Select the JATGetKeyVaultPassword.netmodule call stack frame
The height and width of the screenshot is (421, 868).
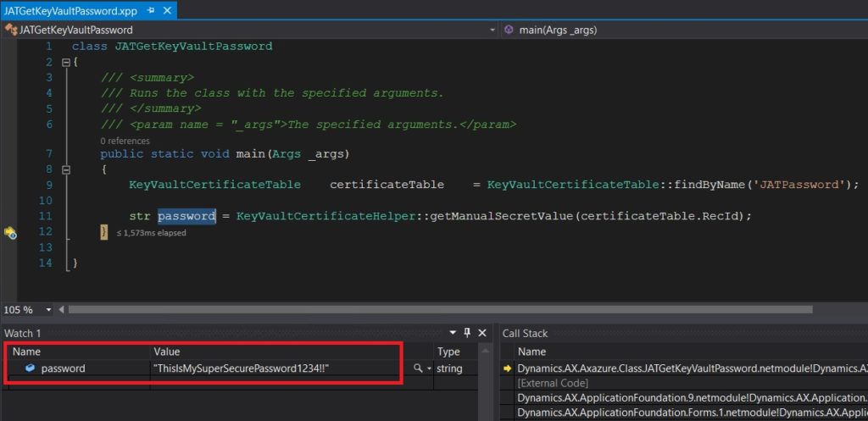(693, 368)
